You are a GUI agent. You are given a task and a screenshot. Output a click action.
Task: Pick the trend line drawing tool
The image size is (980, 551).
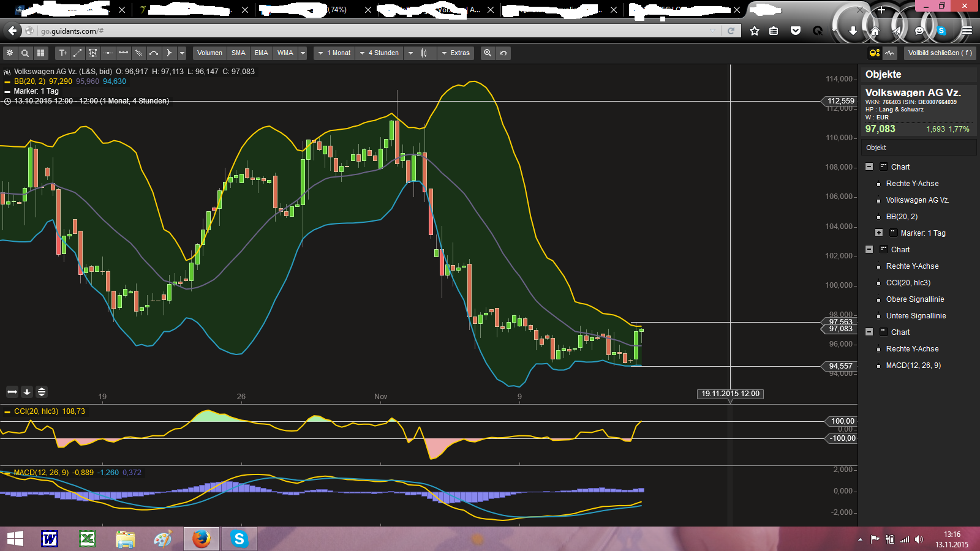78,53
